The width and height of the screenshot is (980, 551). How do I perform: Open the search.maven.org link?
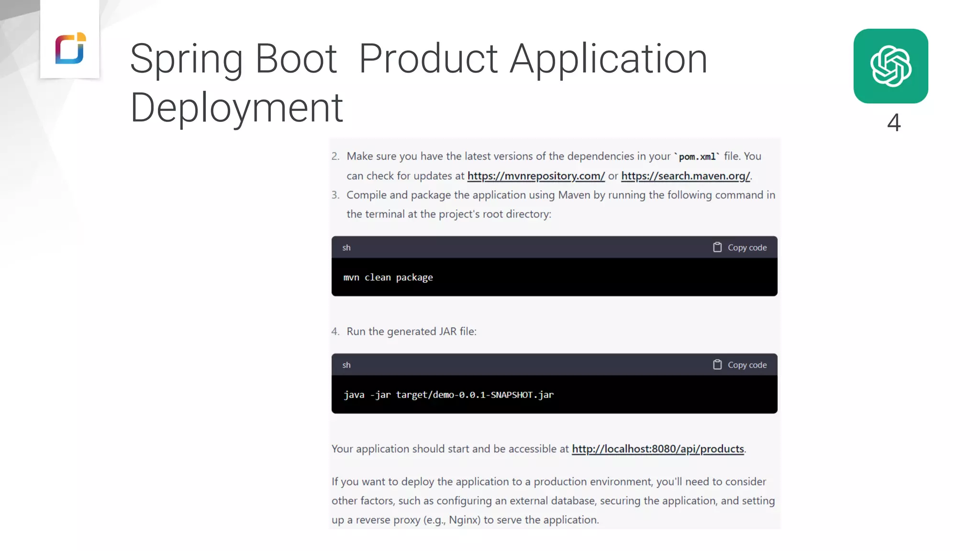tap(685, 176)
